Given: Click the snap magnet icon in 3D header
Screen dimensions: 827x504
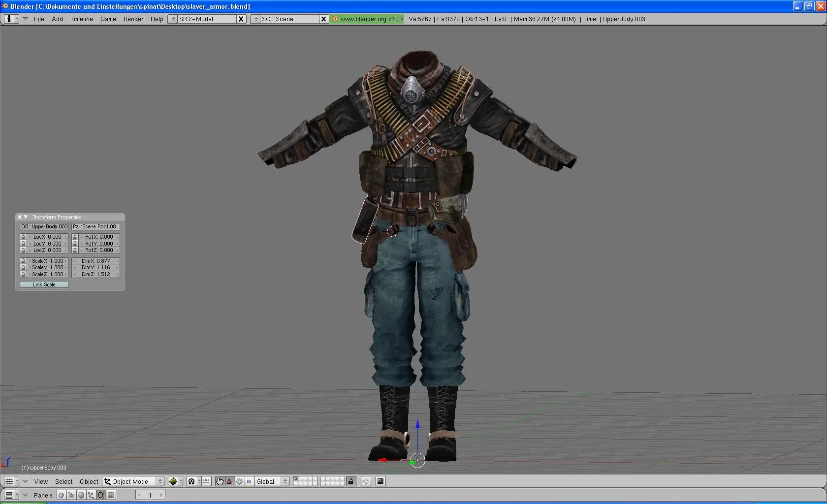Looking at the screenshot, I should click(x=366, y=481).
